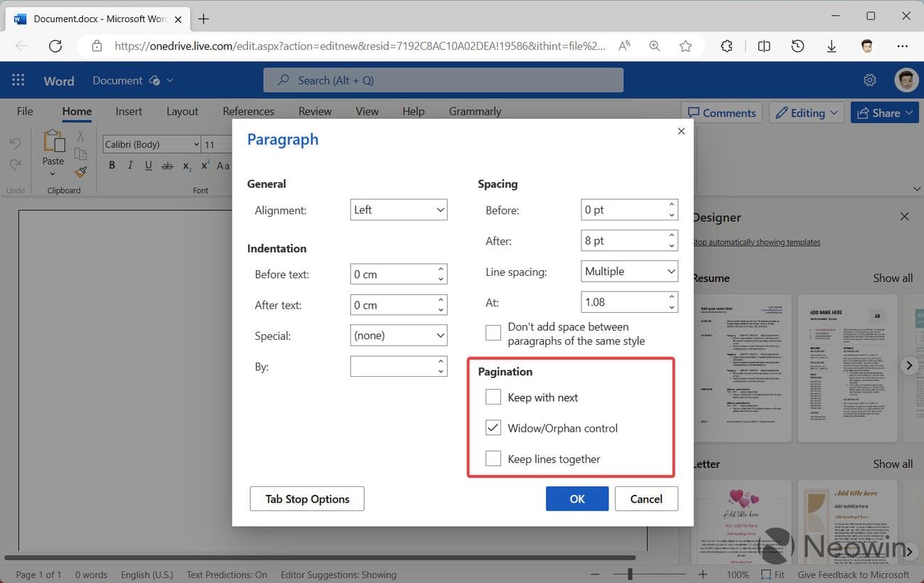The width and height of the screenshot is (924, 583).
Task: Toggle bold formatting
Action: pyautogui.click(x=112, y=165)
